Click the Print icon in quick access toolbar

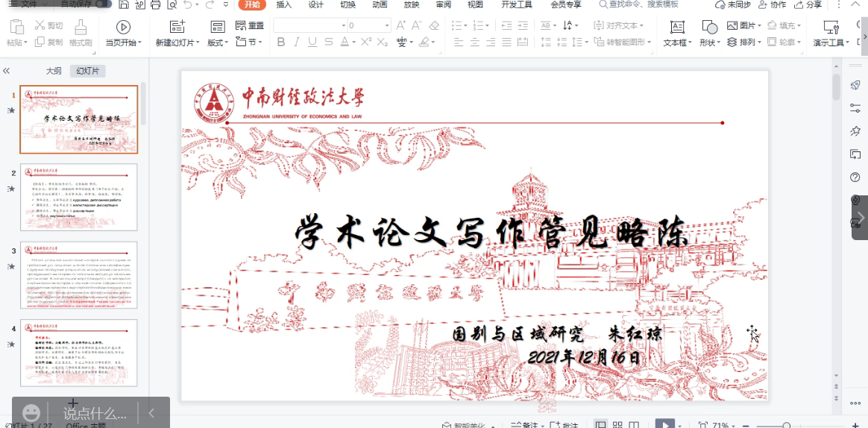155,5
